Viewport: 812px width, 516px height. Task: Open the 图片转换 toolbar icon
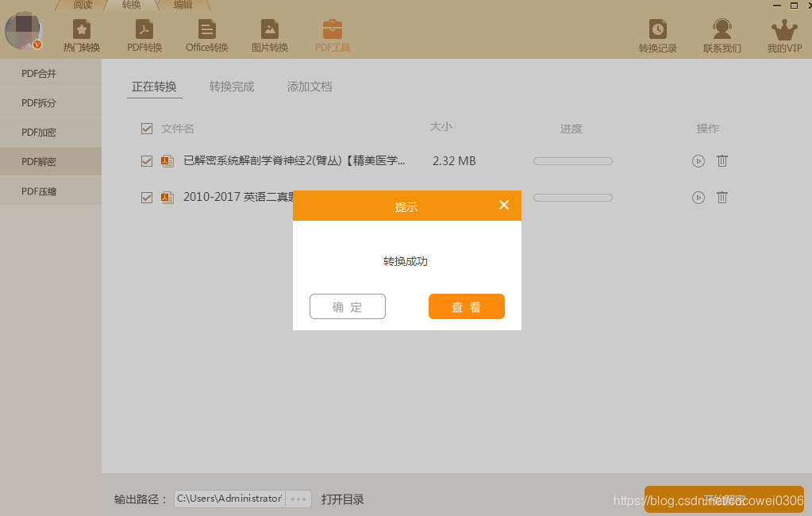[x=270, y=35]
